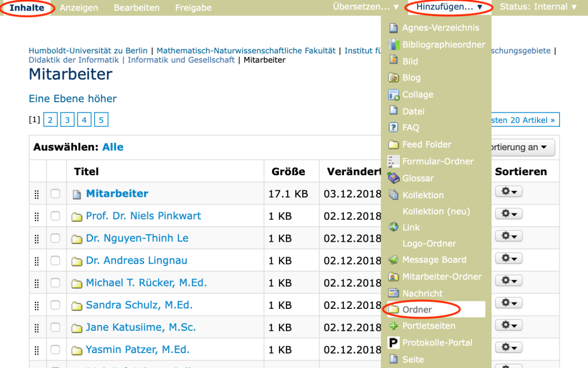588x368 pixels.
Task: Click the Glossar book icon
Action: [x=393, y=178]
